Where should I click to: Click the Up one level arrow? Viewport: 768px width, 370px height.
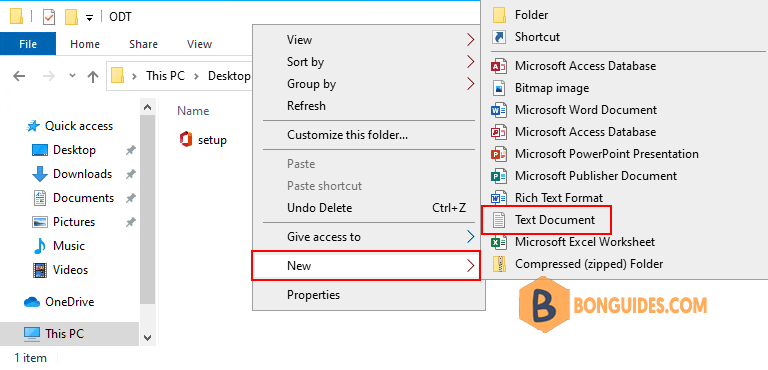coord(93,76)
